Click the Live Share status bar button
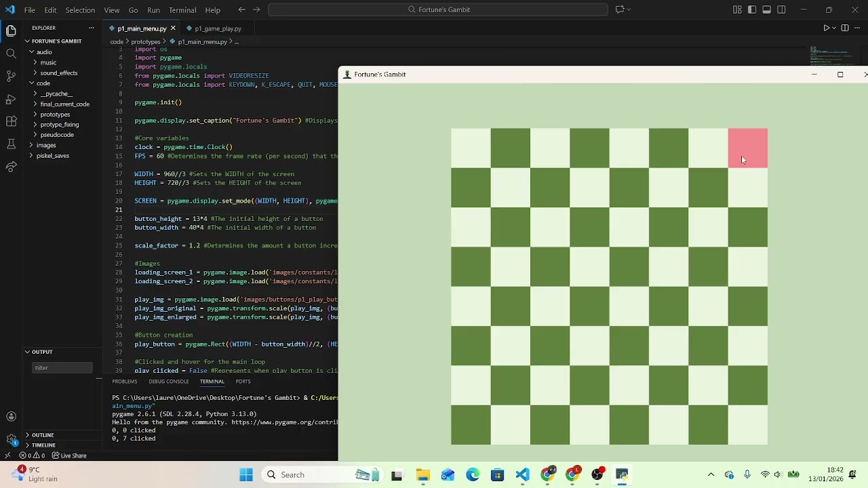 point(70,455)
